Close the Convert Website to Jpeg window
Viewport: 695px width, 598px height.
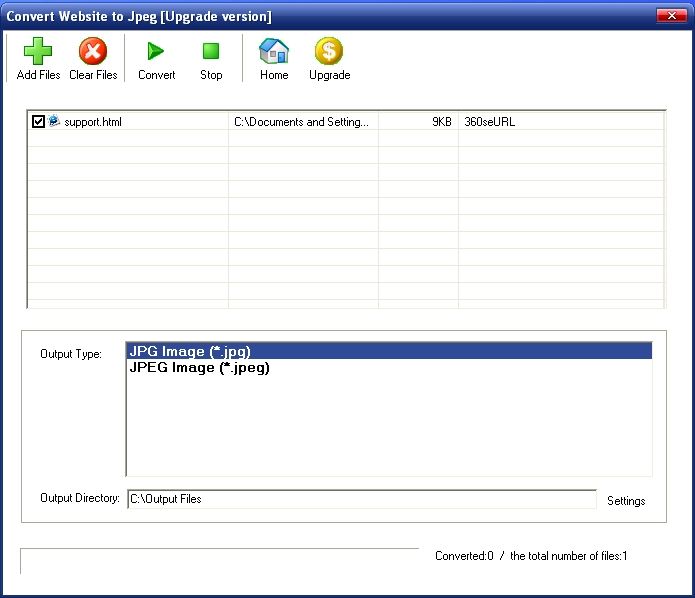(x=670, y=17)
